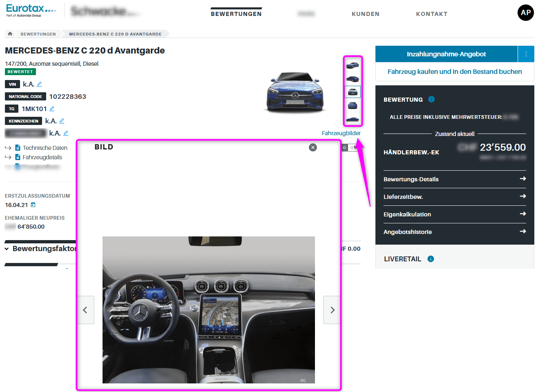Click Fahrzeug kaufen und in den Bestand buchen
547x392 pixels.
(455, 71)
